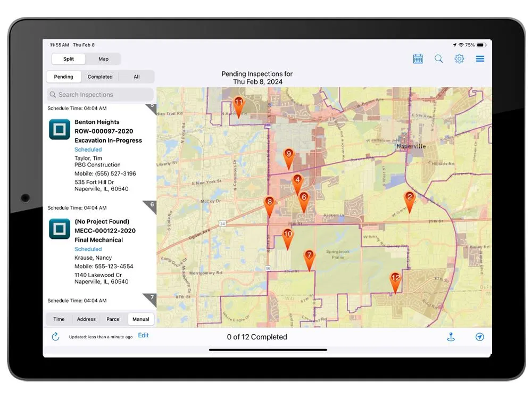Open the Benton Heights inspection entry

97,122
